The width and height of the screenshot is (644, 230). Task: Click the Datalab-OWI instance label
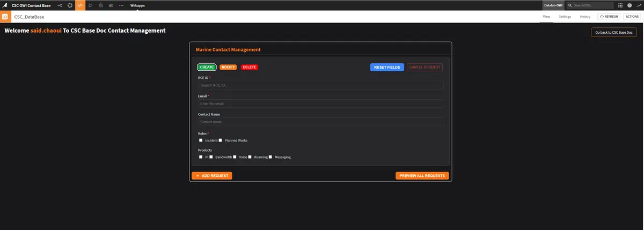coord(554,5)
